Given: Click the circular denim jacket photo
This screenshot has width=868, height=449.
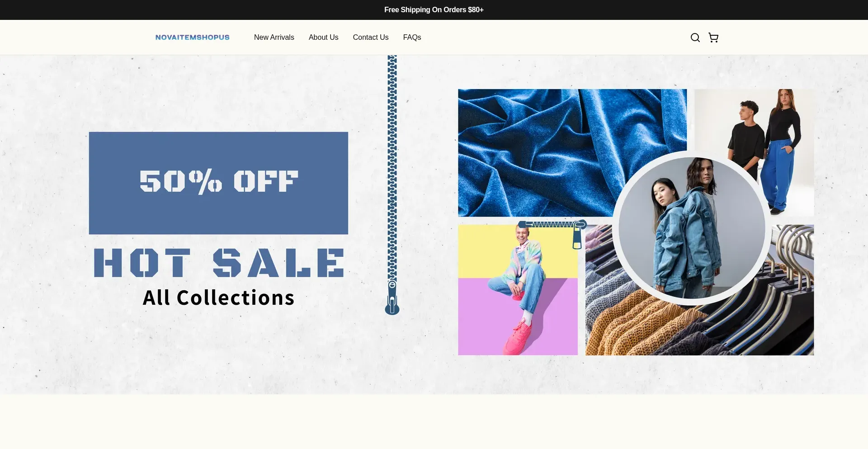Looking at the screenshot, I should (x=692, y=228).
